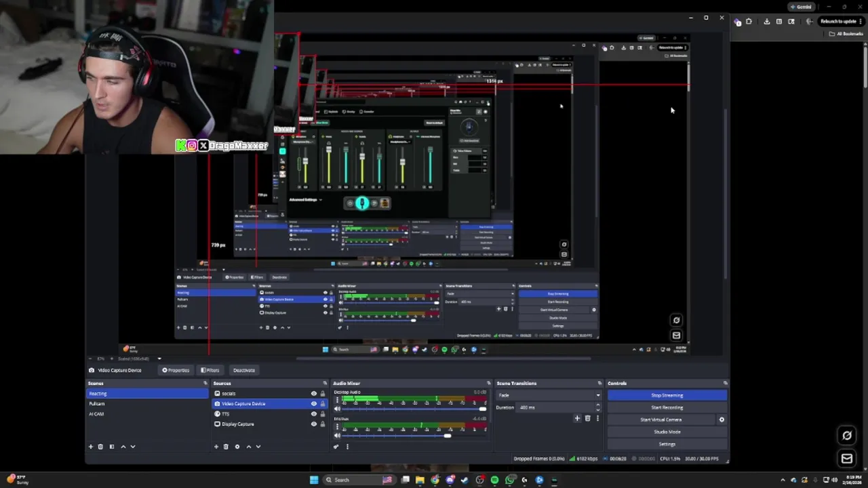The width and height of the screenshot is (868, 488).
Task: Show hidden system tray icons chevron
Action: pyautogui.click(x=783, y=480)
